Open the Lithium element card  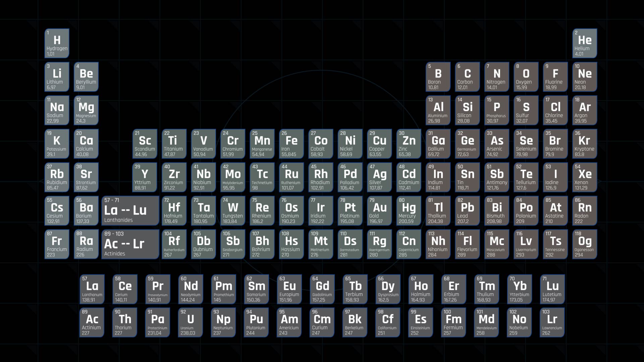[57, 77]
